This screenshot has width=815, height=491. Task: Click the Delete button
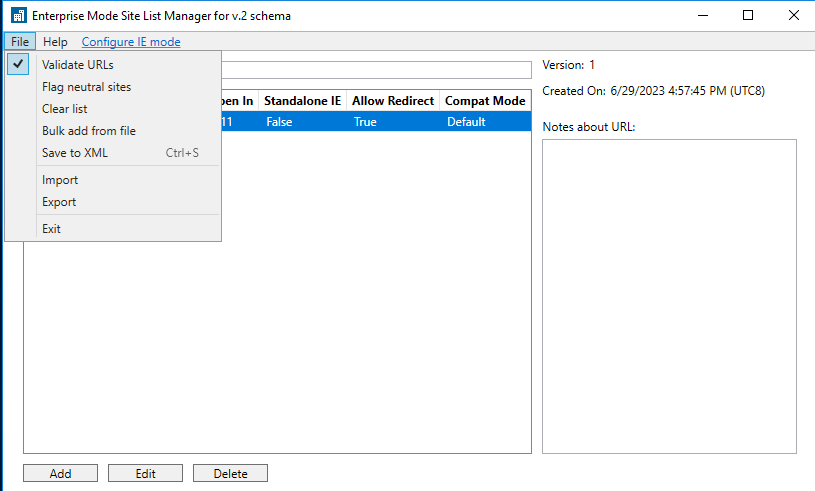tap(230, 473)
